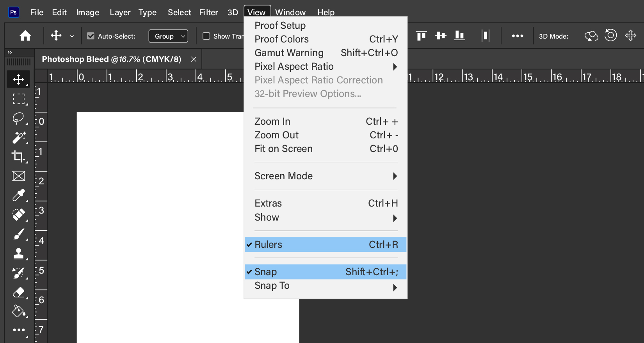Select the Move tool in the toolbar
The width and height of the screenshot is (644, 343).
click(18, 80)
